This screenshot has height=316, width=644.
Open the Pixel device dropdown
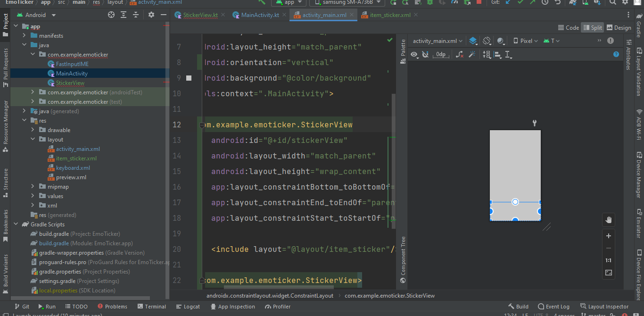click(x=526, y=41)
